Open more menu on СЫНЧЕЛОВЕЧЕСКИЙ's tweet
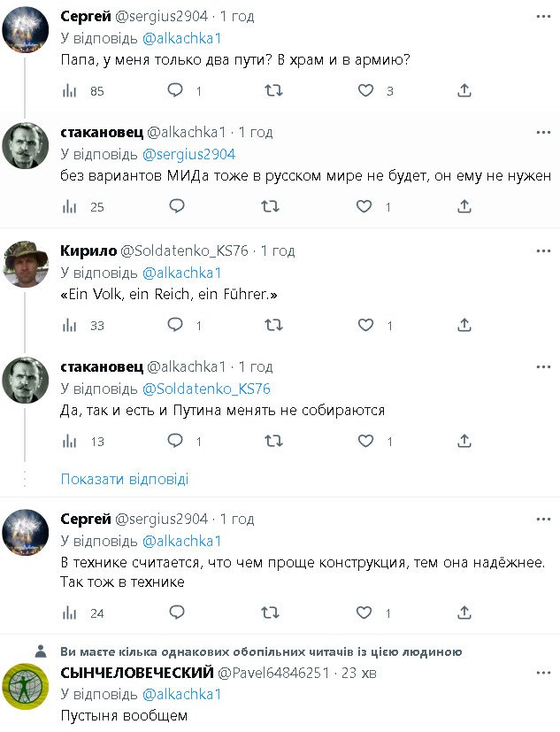 coord(543,673)
